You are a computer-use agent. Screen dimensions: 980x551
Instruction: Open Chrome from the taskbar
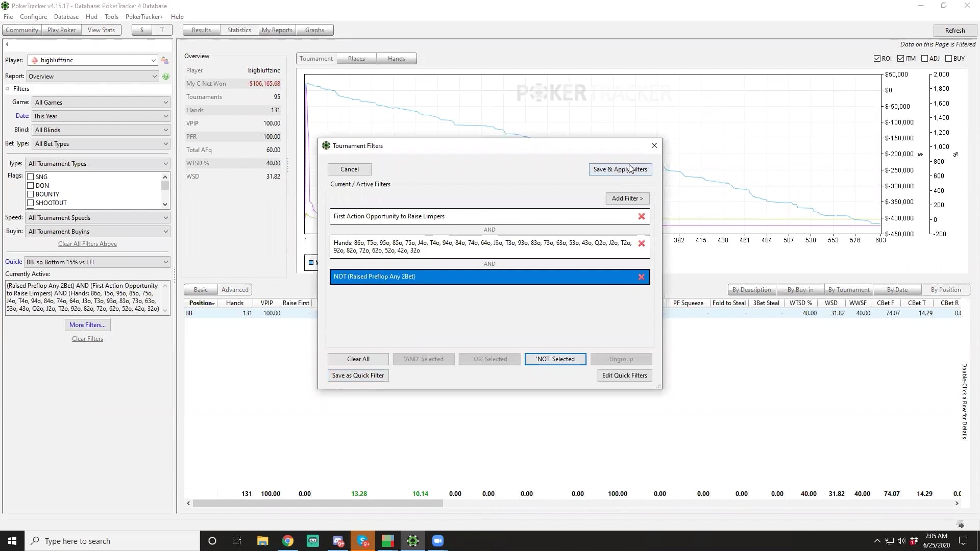tap(288, 541)
